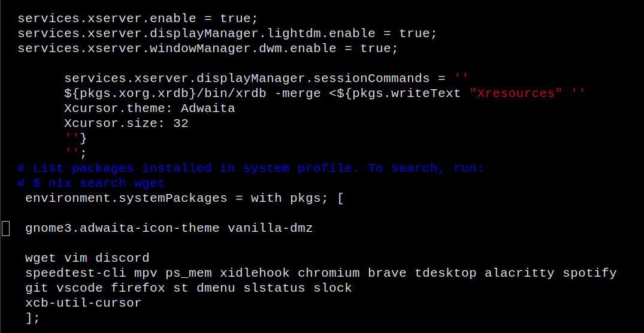Click the 'firefox' package name
Image resolution: width=644 pixels, height=333 pixels.
(x=138, y=288)
